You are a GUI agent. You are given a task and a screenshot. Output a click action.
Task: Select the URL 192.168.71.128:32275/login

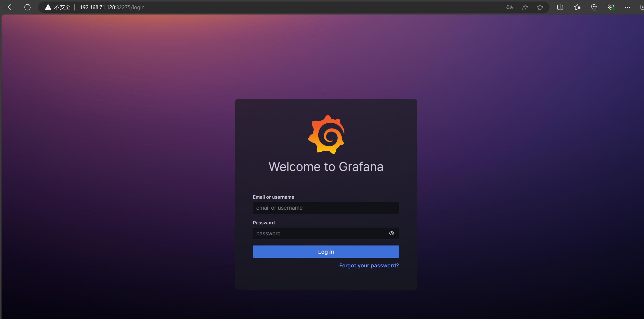click(x=112, y=7)
